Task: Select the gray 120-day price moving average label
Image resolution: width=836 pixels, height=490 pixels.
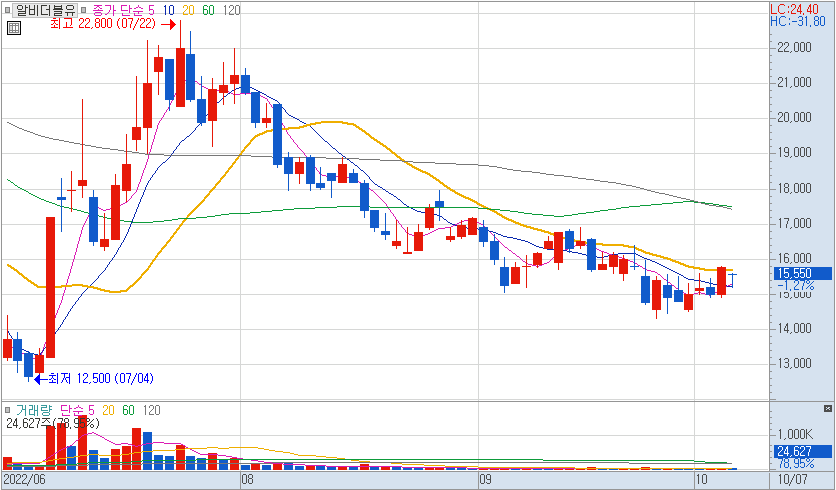Action: click(x=231, y=10)
